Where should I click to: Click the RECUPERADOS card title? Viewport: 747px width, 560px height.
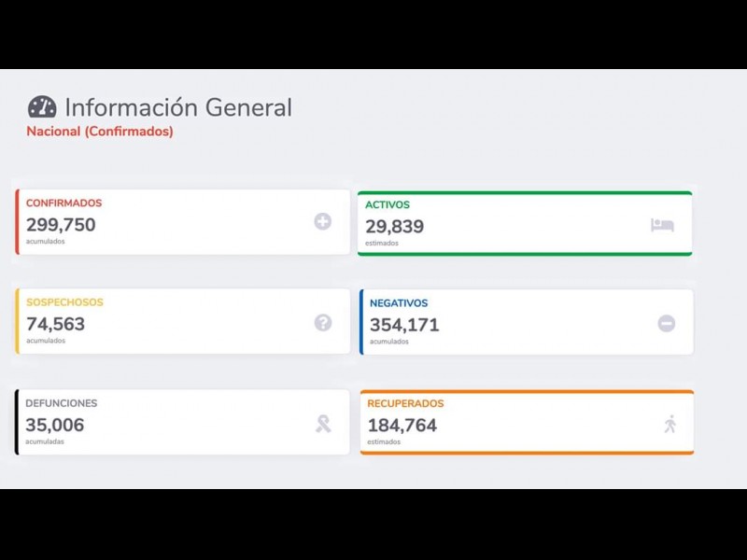tap(405, 404)
